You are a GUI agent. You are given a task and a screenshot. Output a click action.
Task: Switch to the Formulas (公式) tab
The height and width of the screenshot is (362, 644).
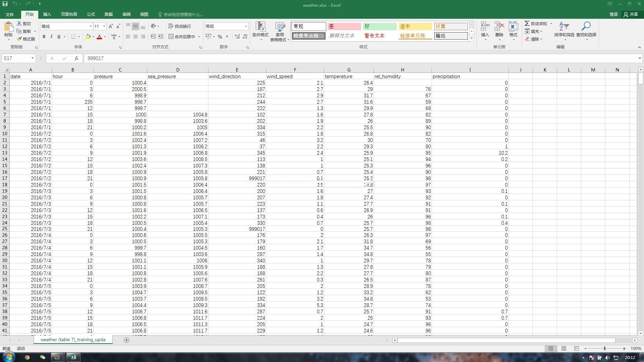point(91,14)
